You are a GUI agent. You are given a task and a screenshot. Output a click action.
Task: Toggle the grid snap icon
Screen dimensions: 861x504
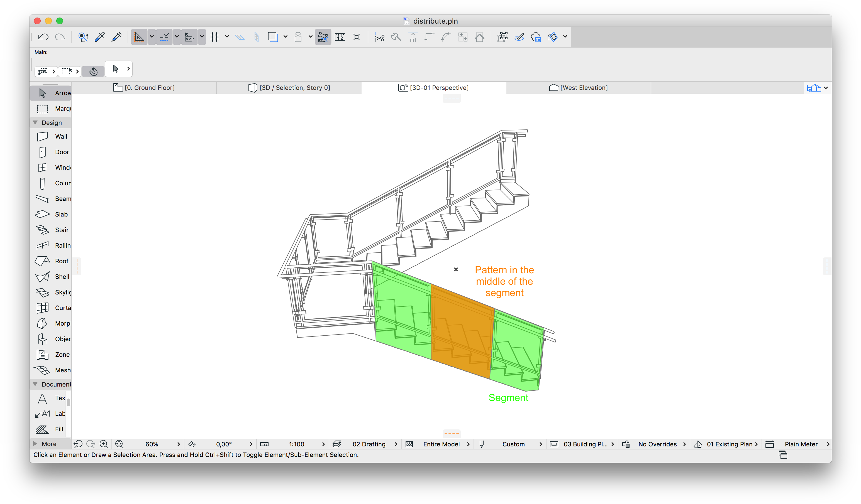[214, 37]
